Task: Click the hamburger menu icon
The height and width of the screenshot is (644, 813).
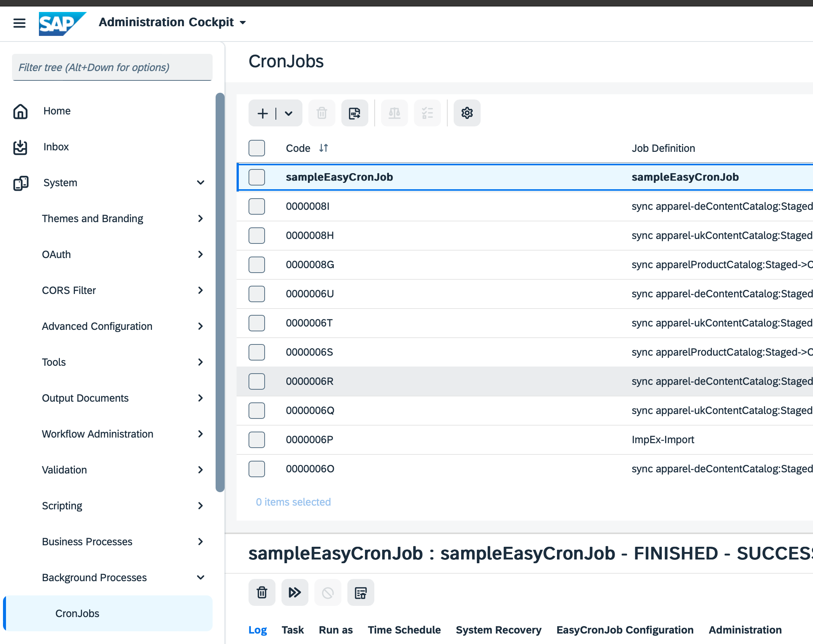Action: 19,23
